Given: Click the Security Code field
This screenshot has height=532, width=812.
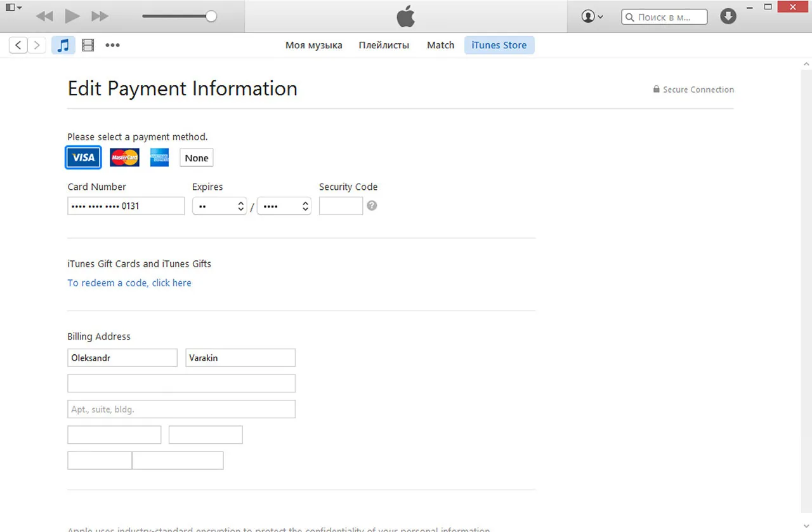Looking at the screenshot, I should click(341, 206).
